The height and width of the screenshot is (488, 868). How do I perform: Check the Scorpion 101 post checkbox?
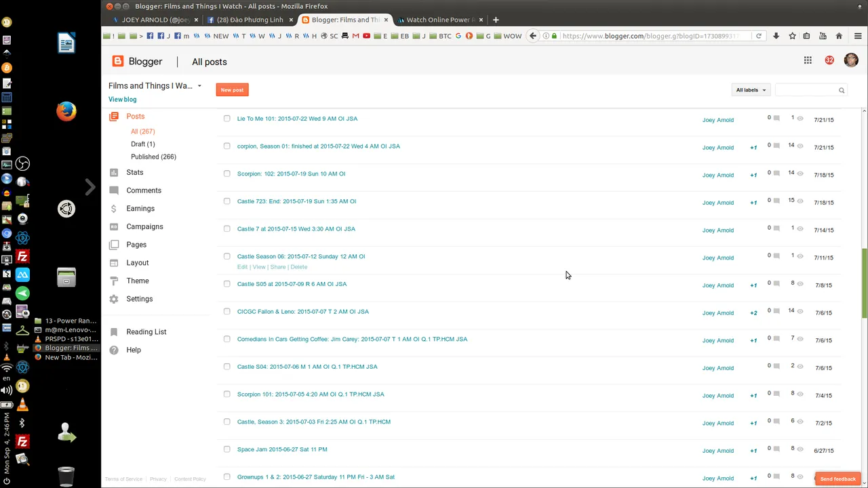[227, 394]
